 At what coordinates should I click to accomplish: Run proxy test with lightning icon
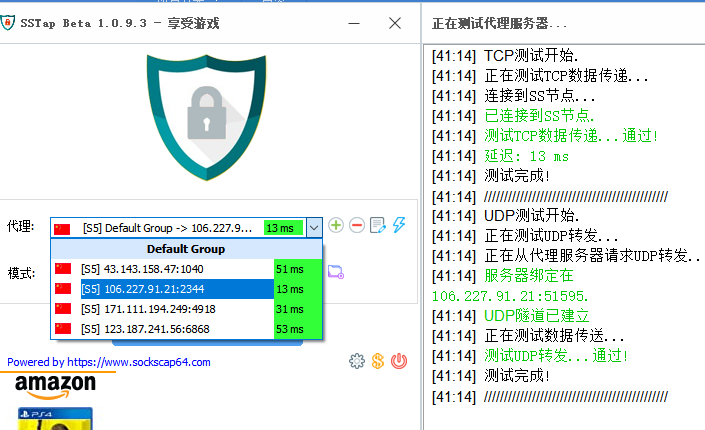pyautogui.click(x=399, y=225)
